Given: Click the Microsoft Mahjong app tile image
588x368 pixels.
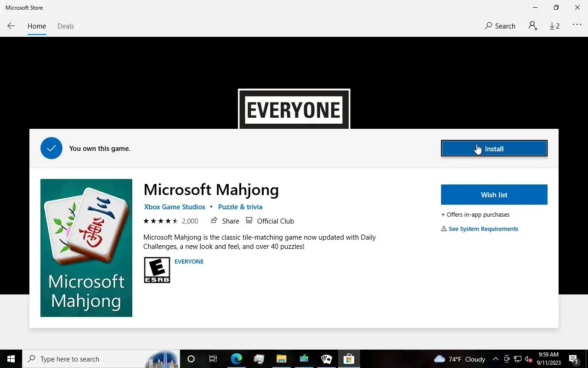Looking at the screenshot, I should (86, 248).
